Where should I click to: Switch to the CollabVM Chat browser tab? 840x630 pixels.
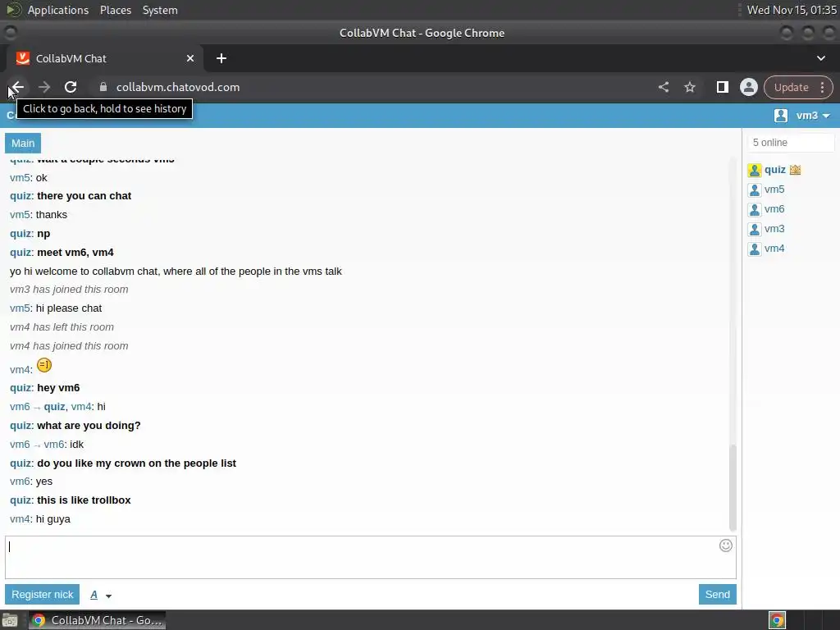[104, 58]
